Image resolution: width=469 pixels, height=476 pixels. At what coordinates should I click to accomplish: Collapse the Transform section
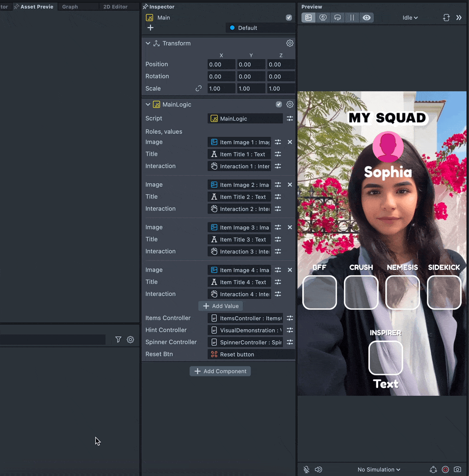click(148, 43)
